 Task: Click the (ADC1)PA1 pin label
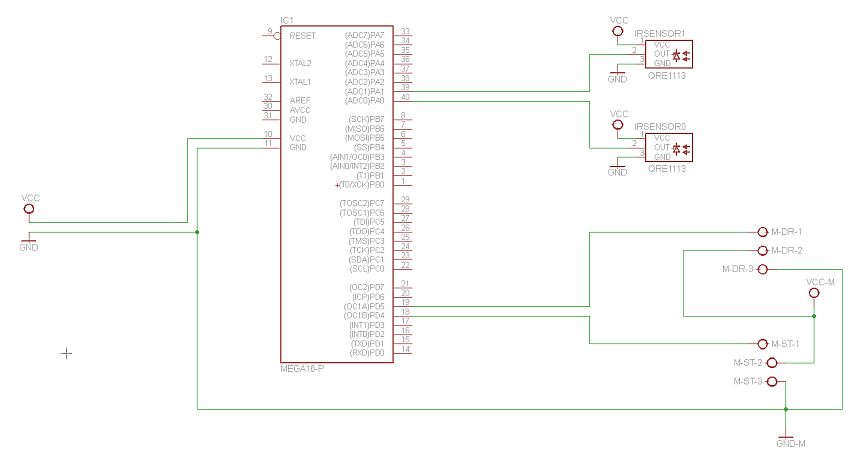coord(365,92)
